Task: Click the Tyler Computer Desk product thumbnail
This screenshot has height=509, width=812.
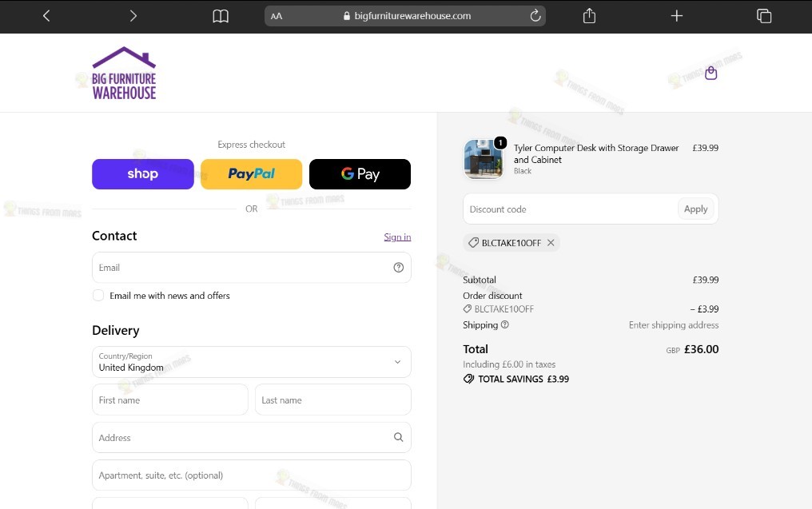Action: [x=484, y=159]
